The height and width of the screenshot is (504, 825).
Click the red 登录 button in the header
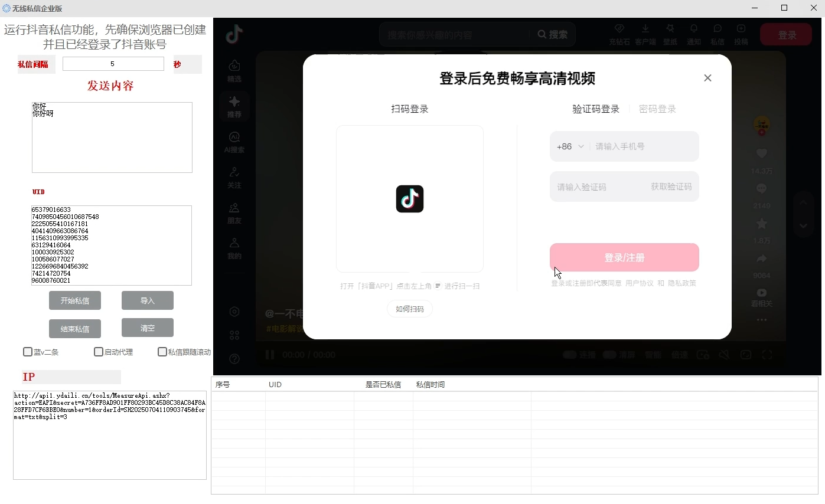(787, 35)
